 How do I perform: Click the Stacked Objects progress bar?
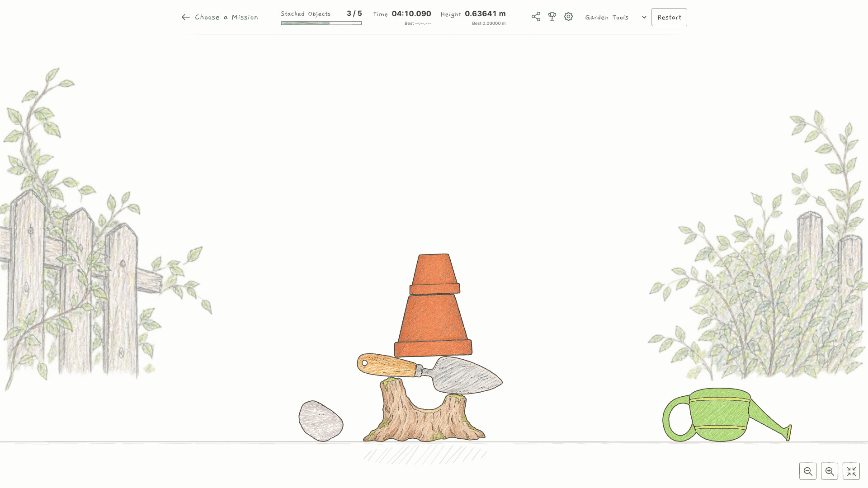[321, 23]
